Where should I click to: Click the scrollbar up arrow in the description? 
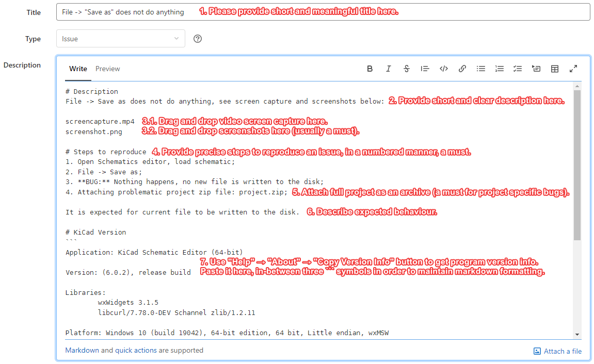[577, 86]
